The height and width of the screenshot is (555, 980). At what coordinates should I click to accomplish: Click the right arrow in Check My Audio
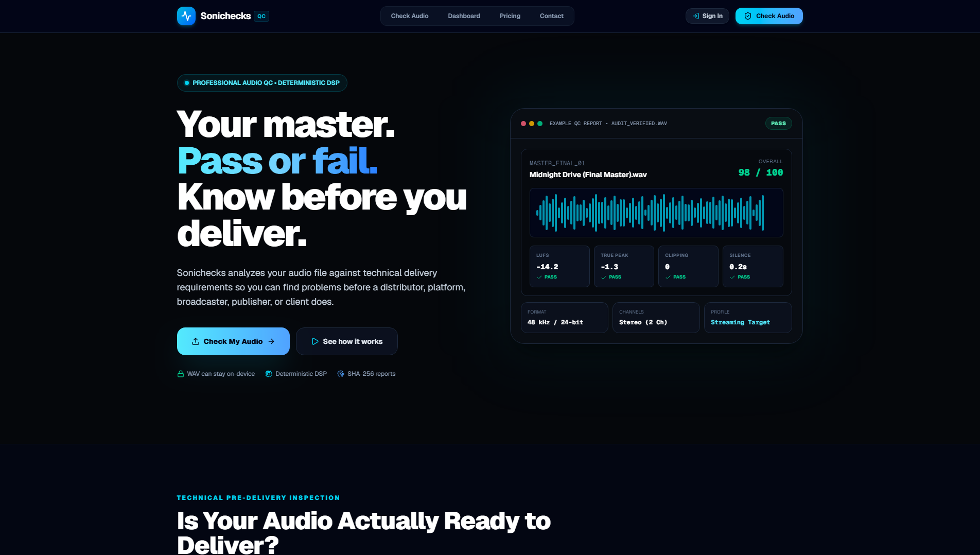[x=271, y=341]
